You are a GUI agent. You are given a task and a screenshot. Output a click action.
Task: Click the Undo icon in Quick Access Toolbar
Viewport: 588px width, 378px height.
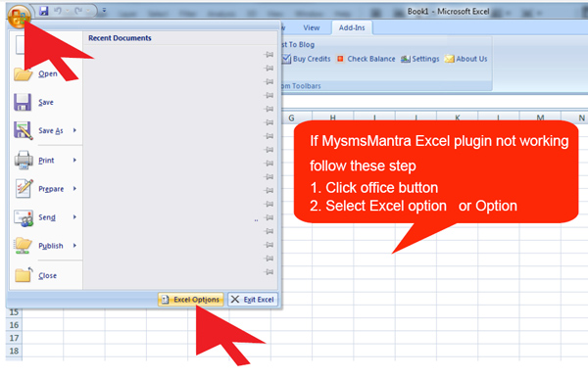click(x=58, y=11)
